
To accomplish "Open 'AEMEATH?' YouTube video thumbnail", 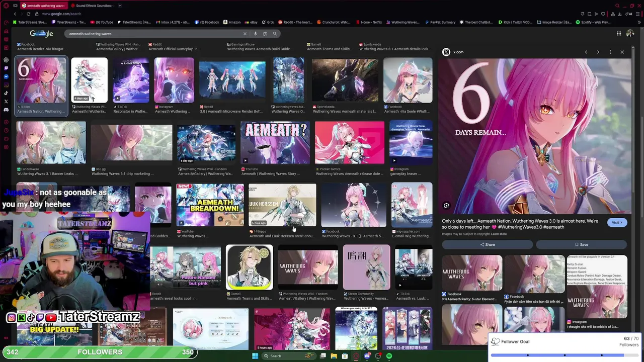I will pyautogui.click(x=275, y=143).
